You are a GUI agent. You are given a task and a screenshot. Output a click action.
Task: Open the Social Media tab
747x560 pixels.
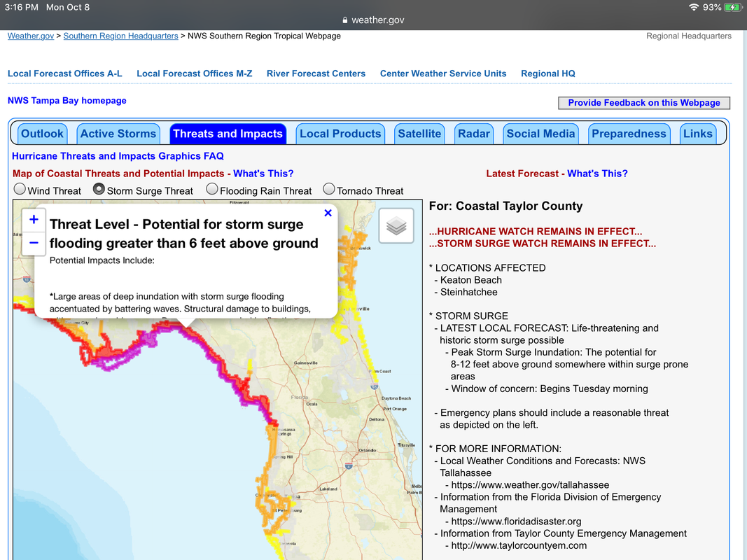[x=540, y=134]
